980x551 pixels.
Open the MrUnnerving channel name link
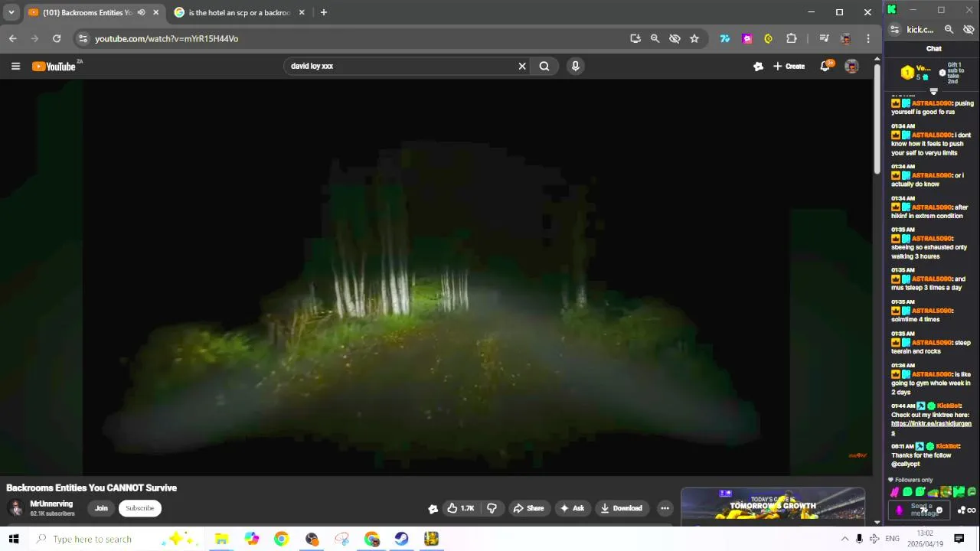tap(51, 504)
